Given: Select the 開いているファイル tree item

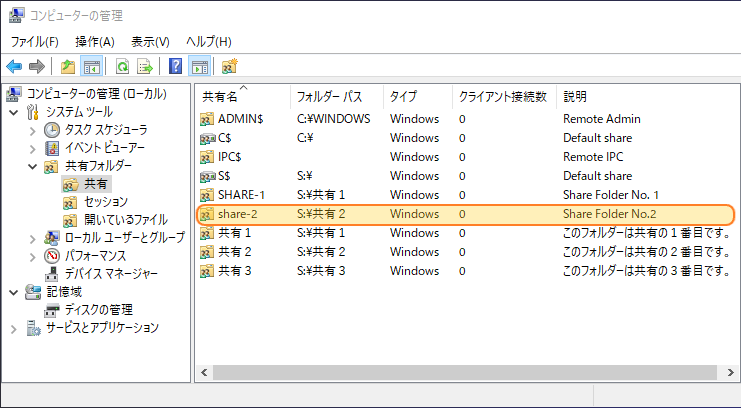Looking at the screenshot, I should coord(126,220).
